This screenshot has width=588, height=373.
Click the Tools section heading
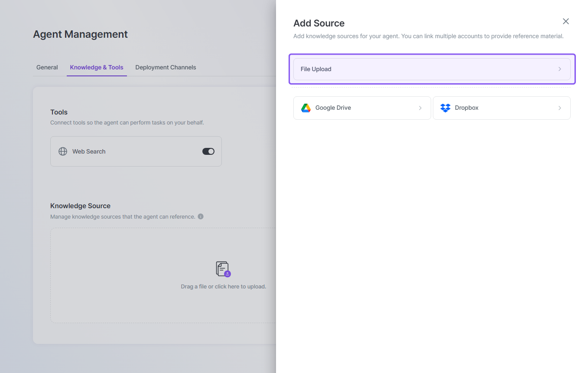pos(59,112)
